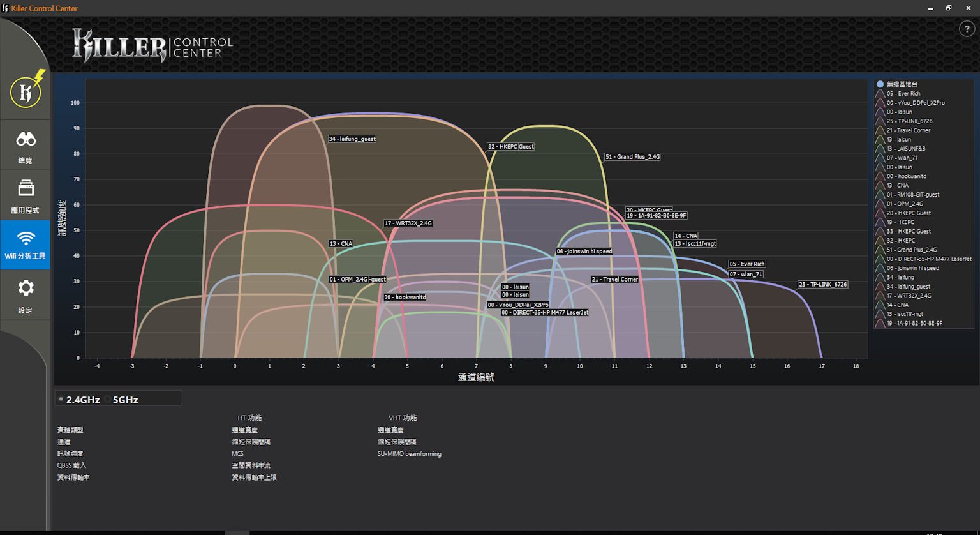Click chart label 00 - vYou_DDPai_X2Pro

coord(518,305)
